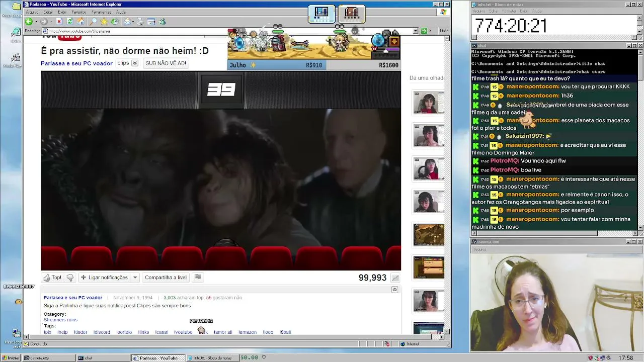Click the SUB NÃO VÊ AD! button
This screenshot has height=362, width=644.
click(x=166, y=63)
